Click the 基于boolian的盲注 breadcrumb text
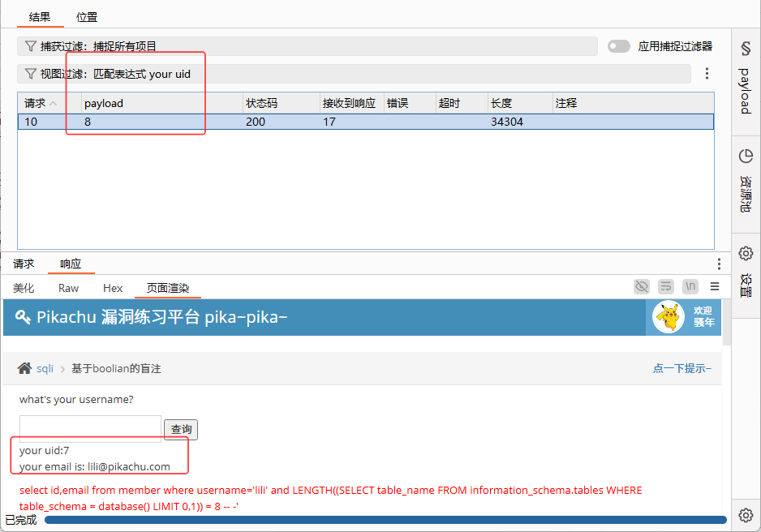Screen dimensions: 761x532 pos(116,368)
